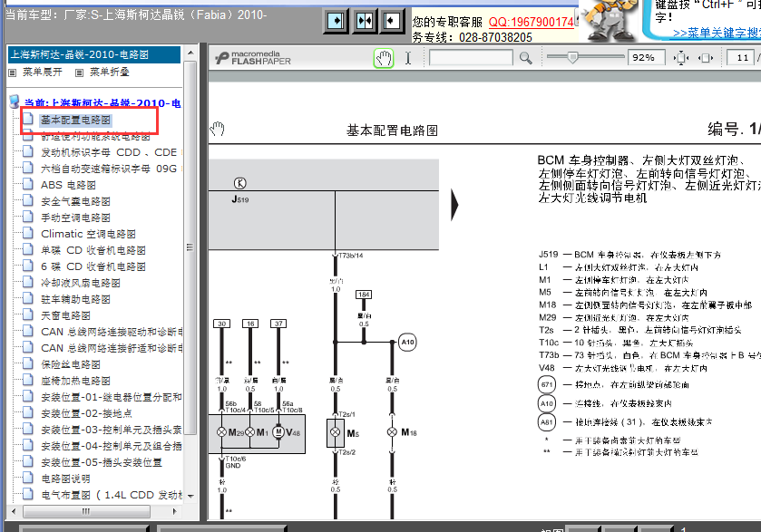Open 单碟 CD 收音机电路图 entry
Image resolution: width=761 pixels, height=532 pixels.
(x=93, y=250)
